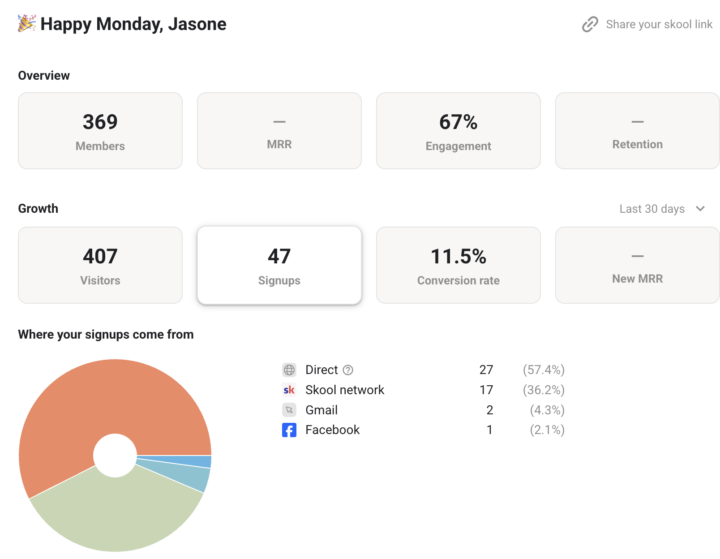Click the (36.2%) percentage value
Screen dimensions: 720x559
(544, 390)
